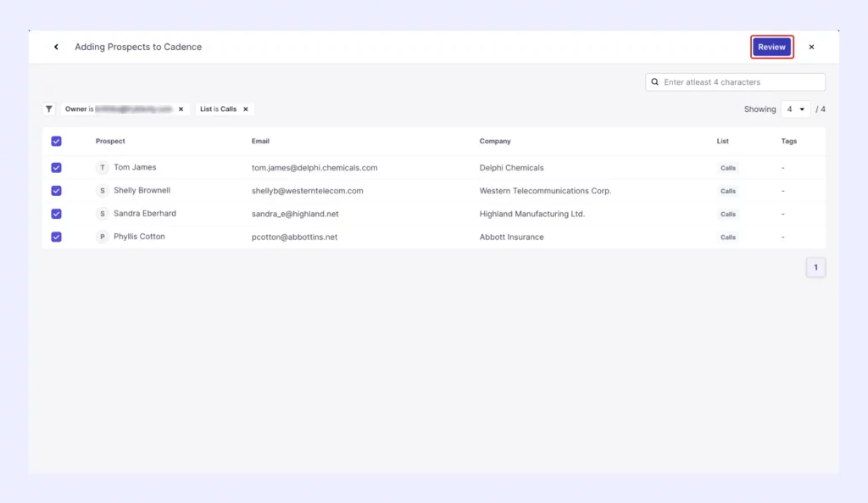The image size is (868, 503).
Task: Click Tom James avatar icon
Action: [103, 168]
